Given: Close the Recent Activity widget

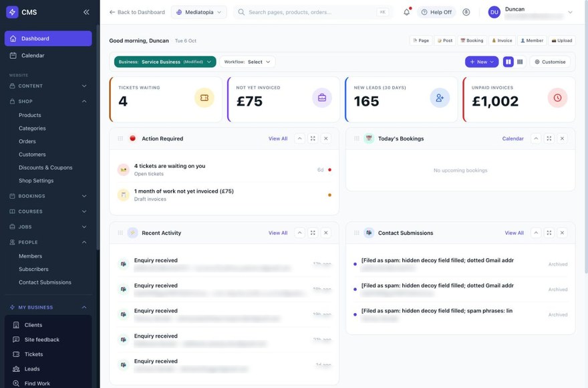Looking at the screenshot, I should [x=326, y=233].
